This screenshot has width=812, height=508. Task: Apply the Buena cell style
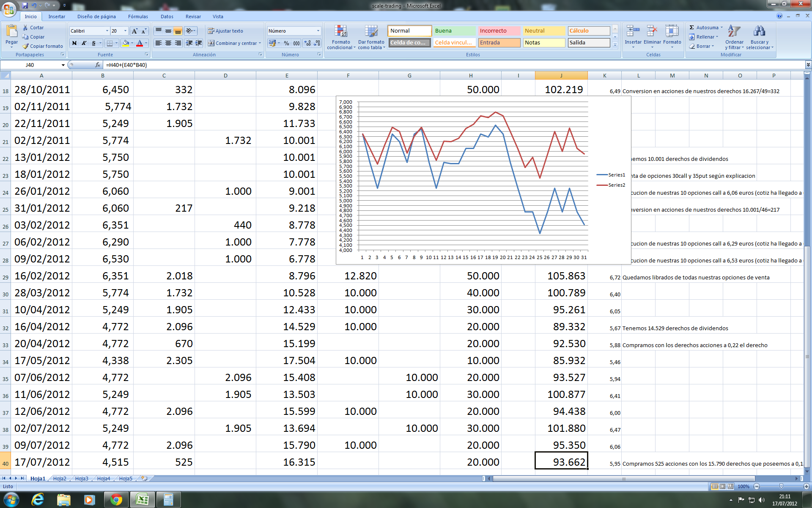pos(454,31)
